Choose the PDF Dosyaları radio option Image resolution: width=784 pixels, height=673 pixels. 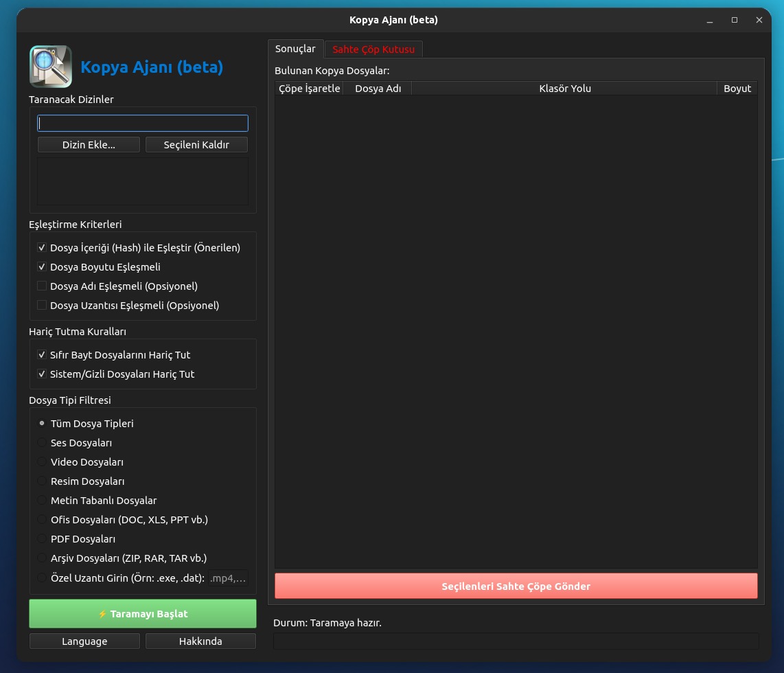[42, 539]
